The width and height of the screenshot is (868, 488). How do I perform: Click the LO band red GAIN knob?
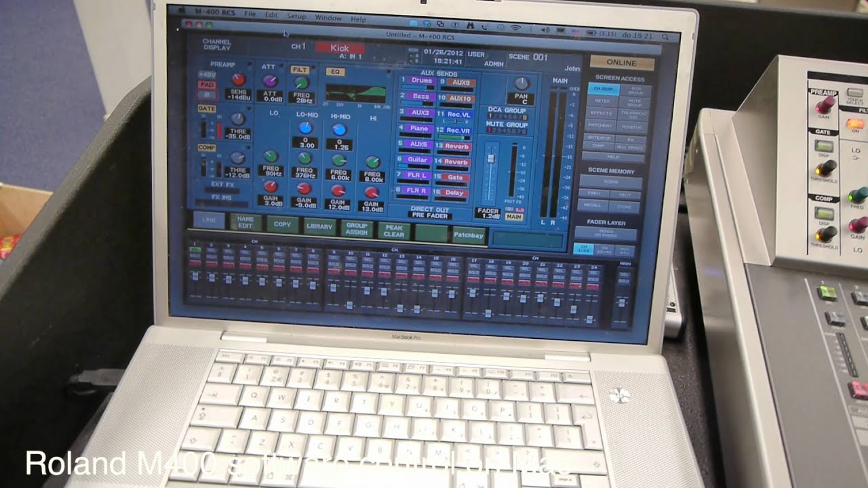click(271, 186)
